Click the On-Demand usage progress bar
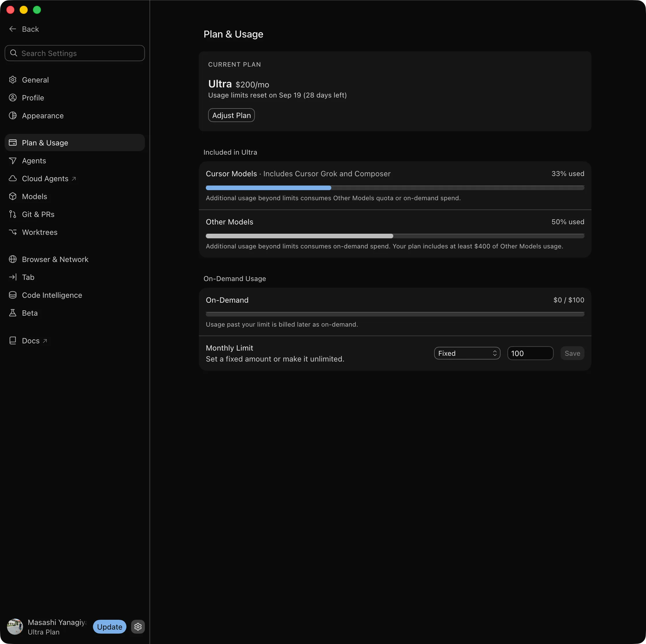 pyautogui.click(x=395, y=314)
